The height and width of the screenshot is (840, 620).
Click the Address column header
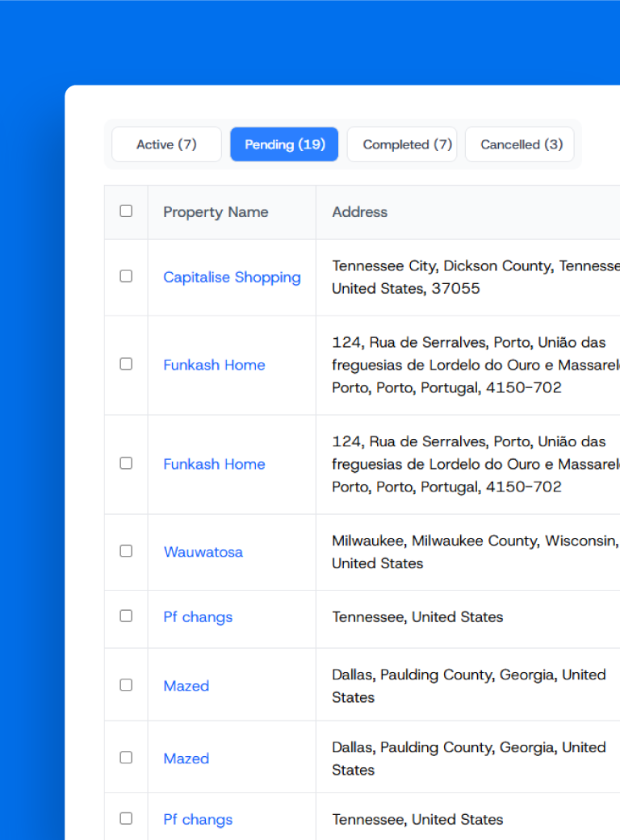pos(360,212)
